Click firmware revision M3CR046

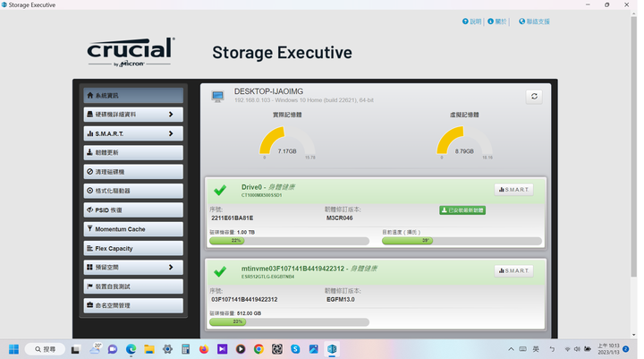click(x=340, y=218)
